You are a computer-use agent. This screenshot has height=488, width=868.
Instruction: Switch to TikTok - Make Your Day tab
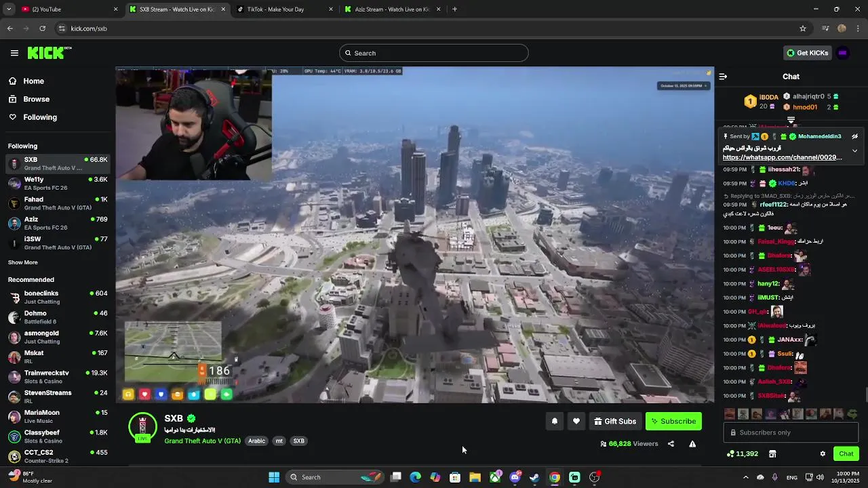point(284,9)
